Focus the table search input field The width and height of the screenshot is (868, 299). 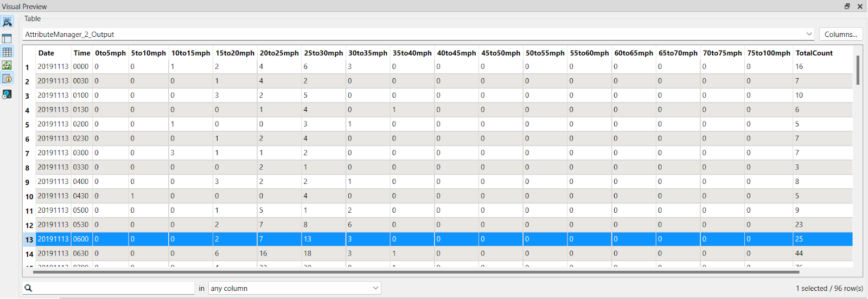[114, 288]
